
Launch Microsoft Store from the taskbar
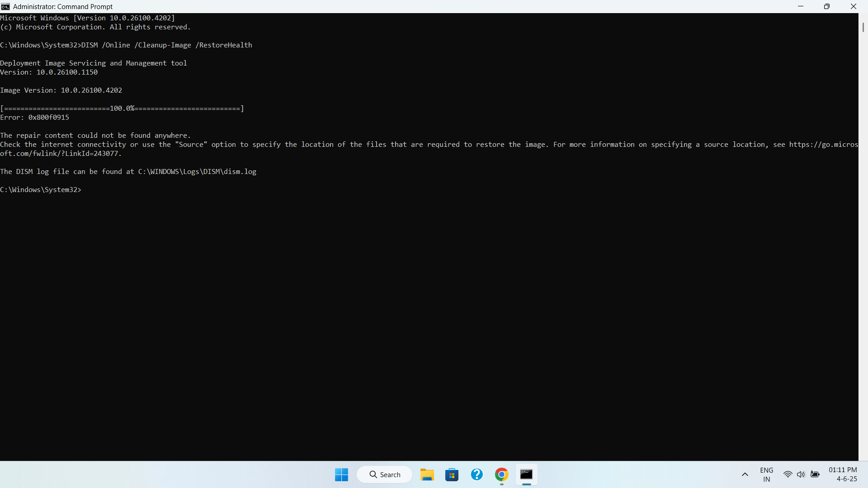click(x=452, y=475)
